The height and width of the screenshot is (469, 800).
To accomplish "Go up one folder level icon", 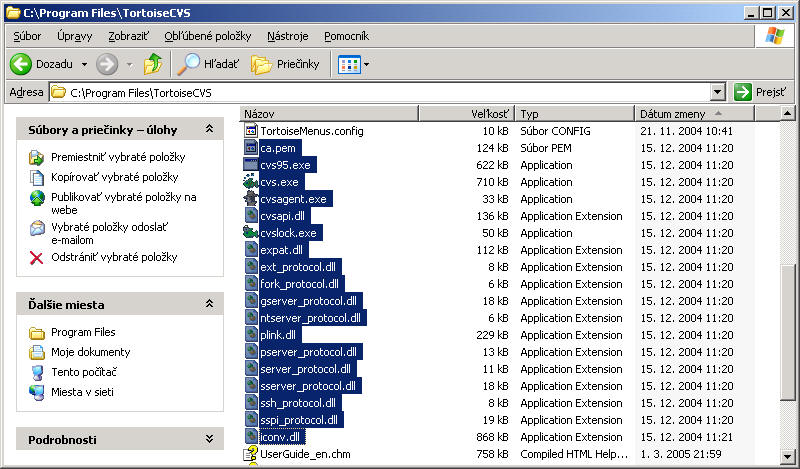I will pyautogui.click(x=153, y=64).
